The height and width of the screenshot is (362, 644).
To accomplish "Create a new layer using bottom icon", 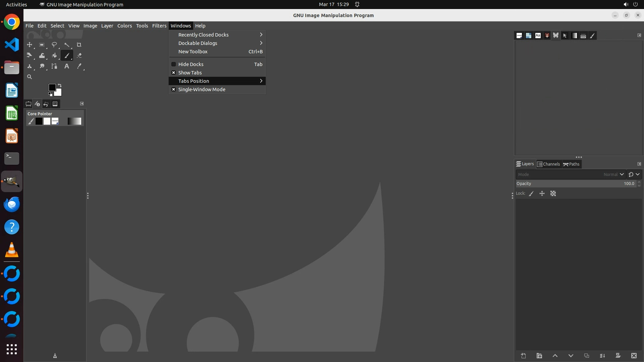I will [523, 356].
